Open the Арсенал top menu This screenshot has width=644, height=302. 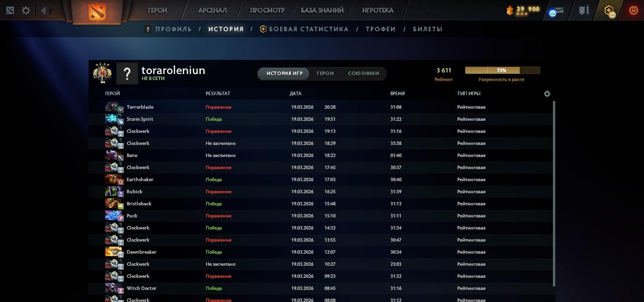[x=212, y=10]
